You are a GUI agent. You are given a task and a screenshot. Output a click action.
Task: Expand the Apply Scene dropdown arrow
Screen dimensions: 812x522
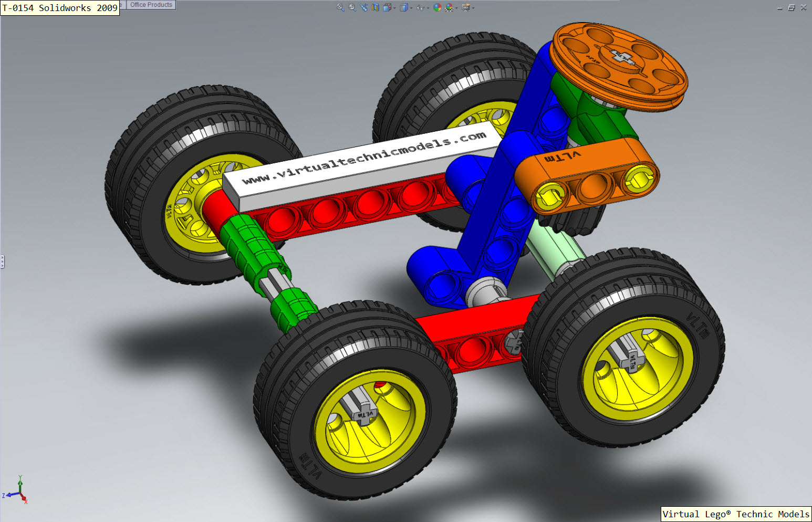point(456,8)
